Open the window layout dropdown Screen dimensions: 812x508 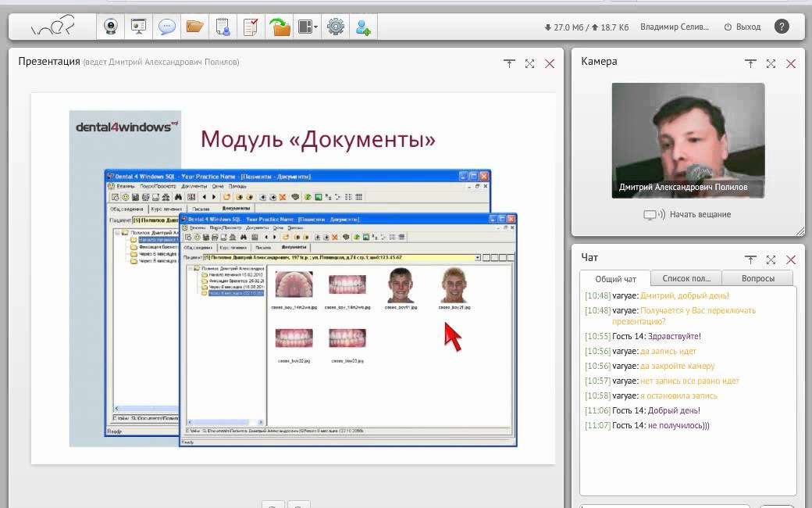308,27
